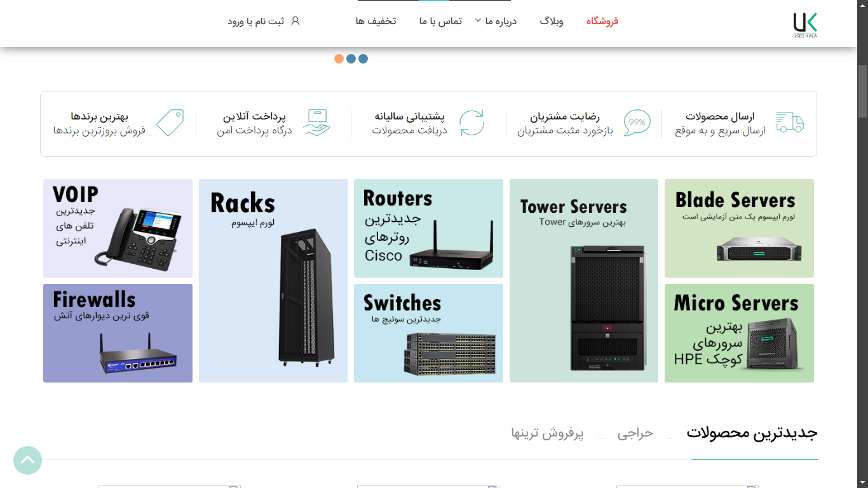Switch to the حراجی tab
Image resolution: width=868 pixels, height=488 pixels.
tap(635, 433)
